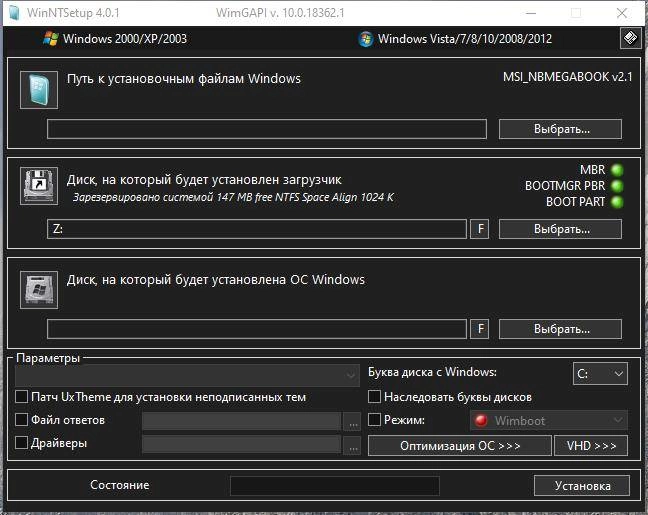Viewport: 648px width, 515px height.
Task: Click the red Wimboot mode indicator
Action: 481,420
